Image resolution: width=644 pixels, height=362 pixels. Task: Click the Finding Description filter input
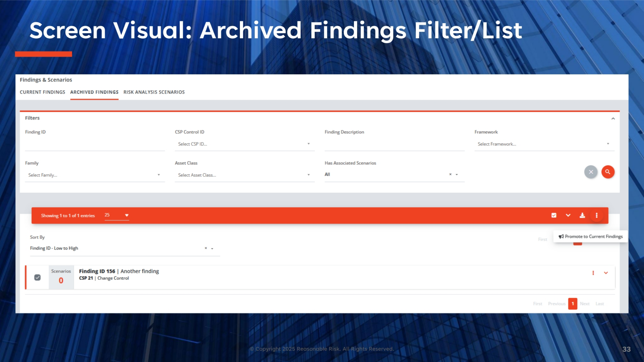(x=394, y=144)
